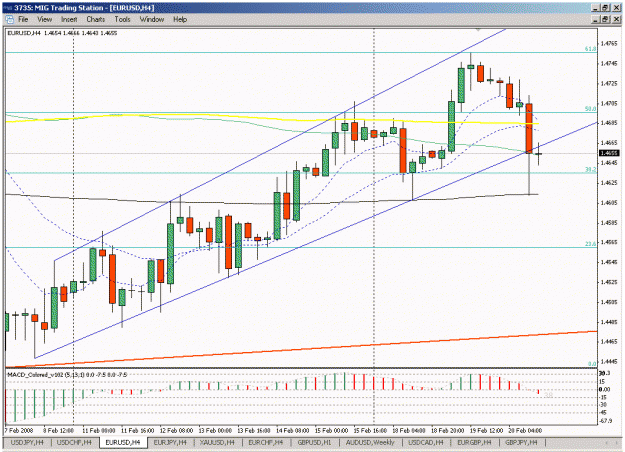This screenshot has height=452, width=625.
Task: Click the MIG Trading Station title bar icon
Action: [x=8, y=8]
